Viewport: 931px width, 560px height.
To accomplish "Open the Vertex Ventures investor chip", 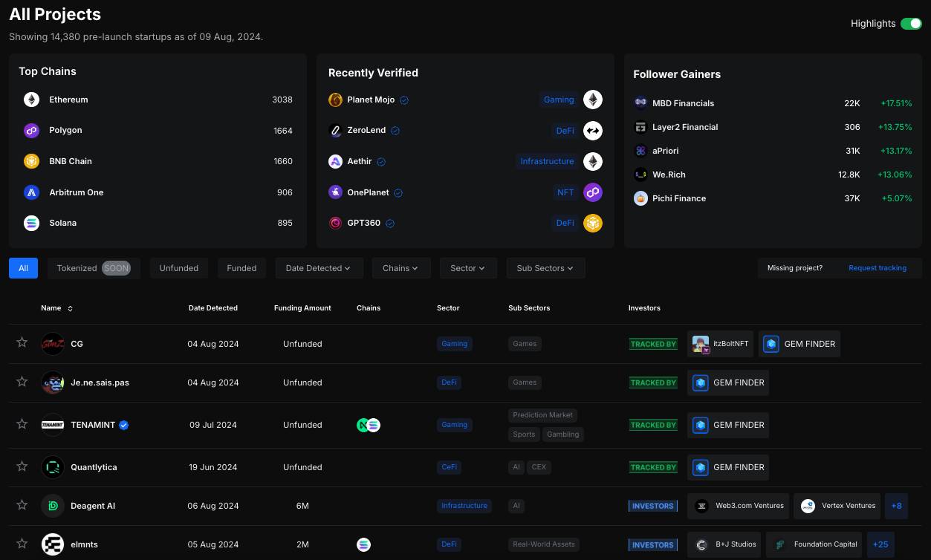I will [x=837, y=506].
